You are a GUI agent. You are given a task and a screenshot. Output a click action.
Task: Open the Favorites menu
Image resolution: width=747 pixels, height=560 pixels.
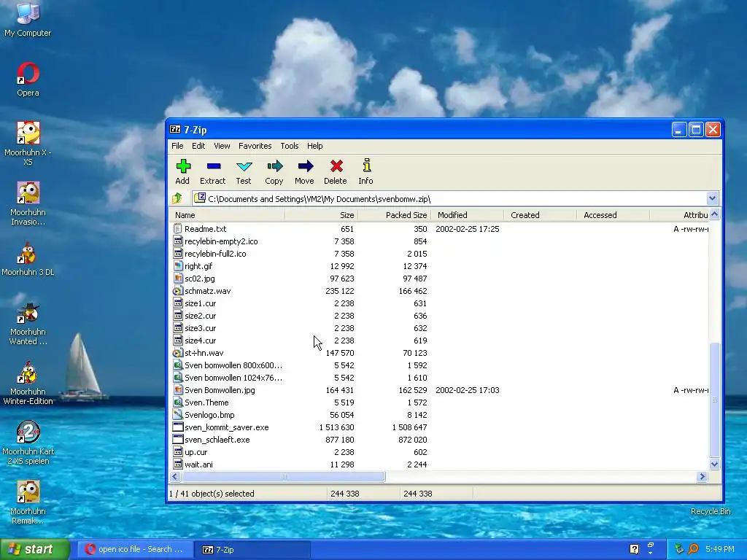[255, 146]
